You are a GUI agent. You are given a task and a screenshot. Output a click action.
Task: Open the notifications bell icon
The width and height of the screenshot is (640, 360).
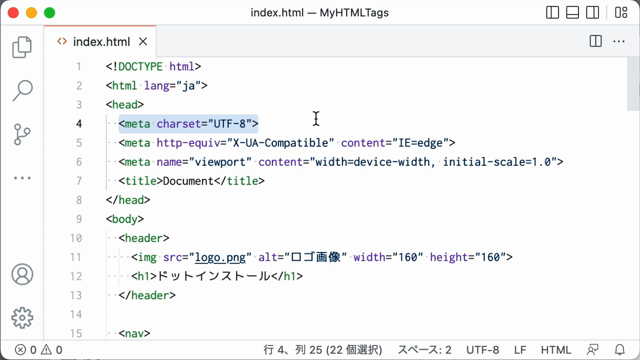pyautogui.click(x=620, y=350)
